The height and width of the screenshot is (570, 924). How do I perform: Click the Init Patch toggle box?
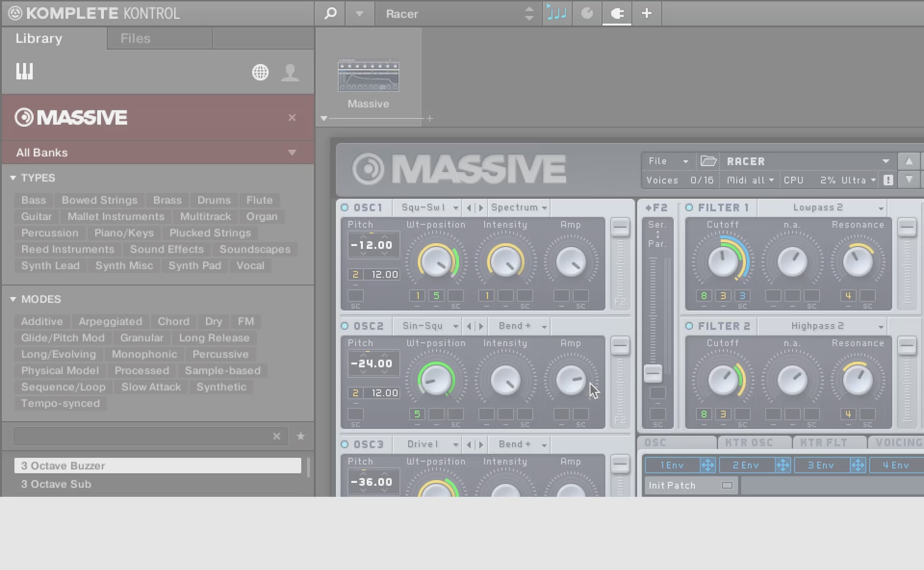tap(727, 485)
